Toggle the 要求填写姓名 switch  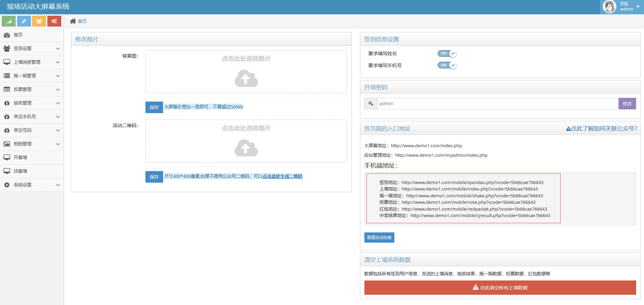447,54
